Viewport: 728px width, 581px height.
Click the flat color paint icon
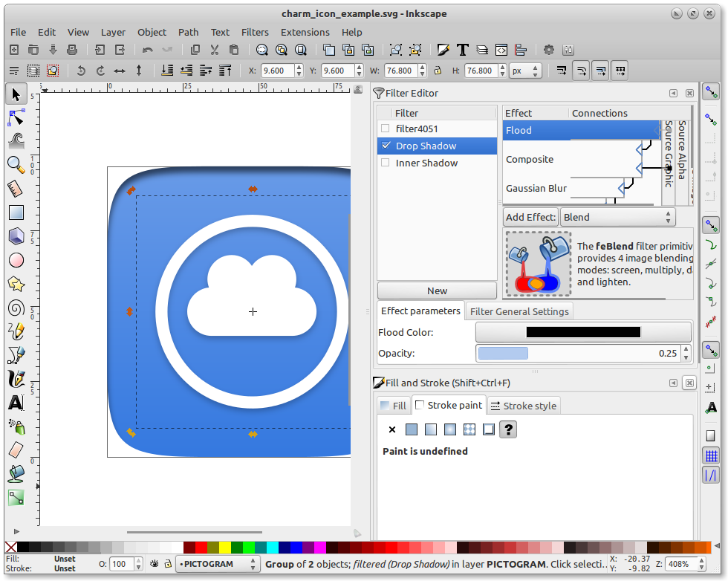(x=412, y=429)
